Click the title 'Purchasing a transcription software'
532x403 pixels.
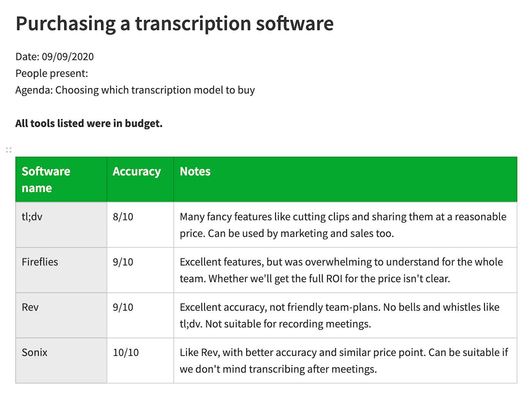click(174, 24)
